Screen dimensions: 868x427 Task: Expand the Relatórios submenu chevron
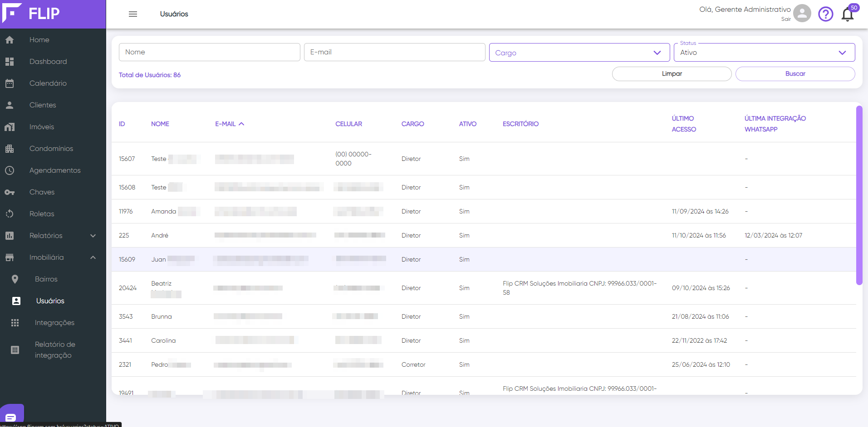(x=93, y=236)
